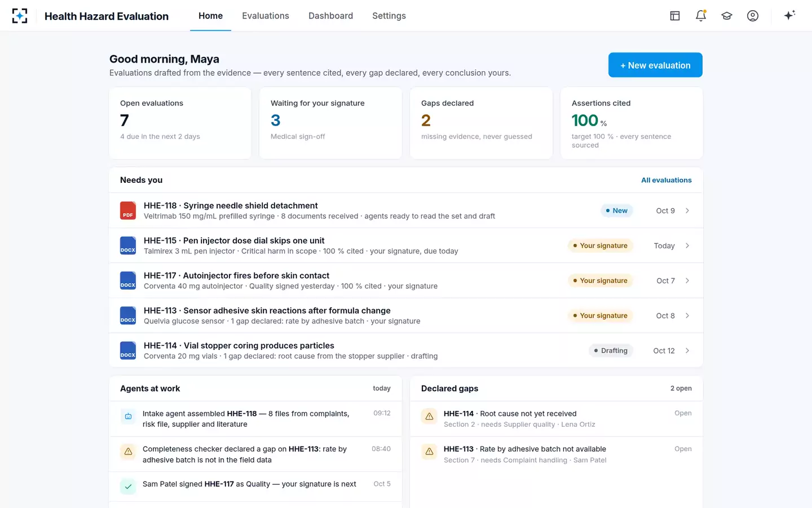Open the Settings tab
Screen dimensions: 812x508
pyautogui.click(x=389, y=16)
